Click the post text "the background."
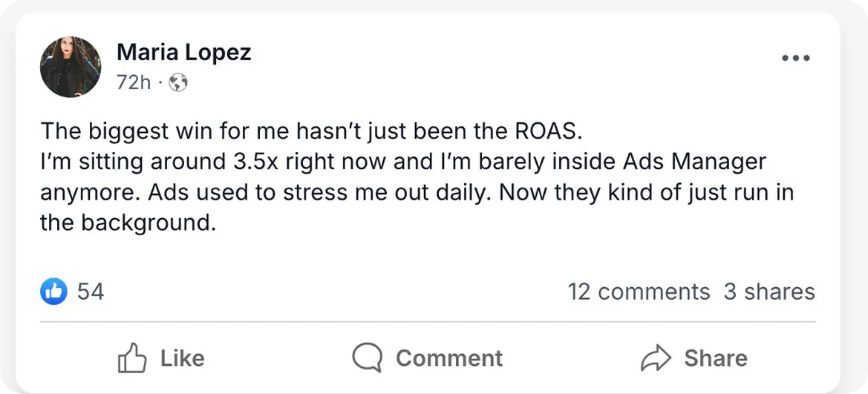The height and width of the screenshot is (394, 868). pyautogui.click(x=128, y=223)
